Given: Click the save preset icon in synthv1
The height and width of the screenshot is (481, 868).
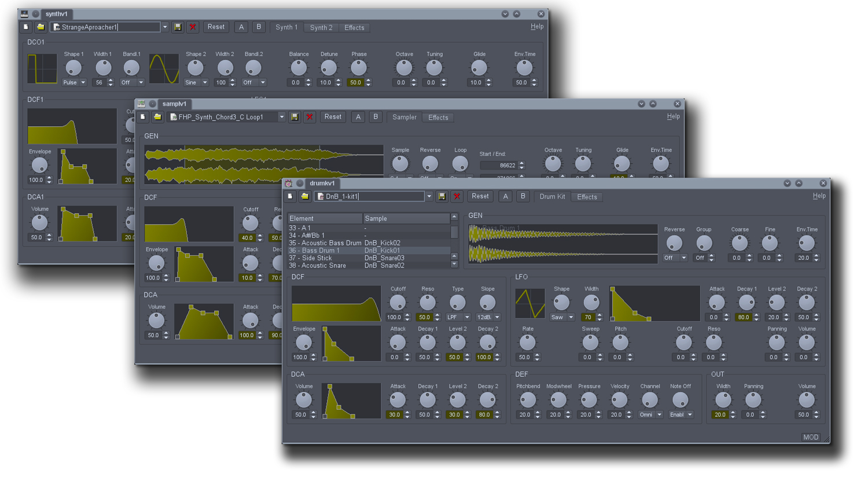Looking at the screenshot, I should [x=178, y=27].
